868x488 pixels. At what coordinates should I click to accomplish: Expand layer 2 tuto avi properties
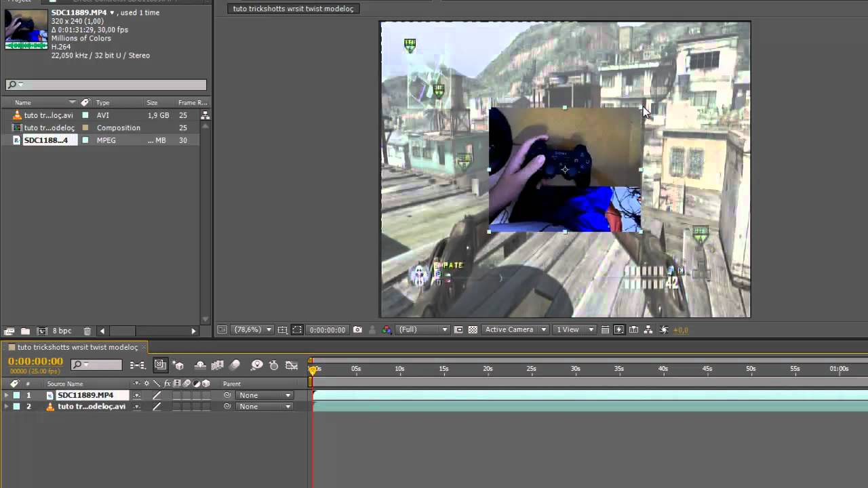point(6,407)
